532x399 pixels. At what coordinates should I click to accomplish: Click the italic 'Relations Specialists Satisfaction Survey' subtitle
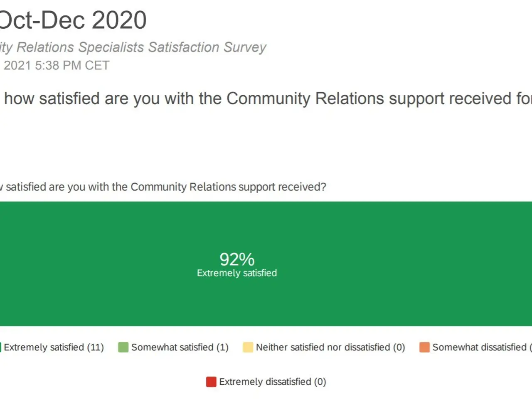click(141, 47)
